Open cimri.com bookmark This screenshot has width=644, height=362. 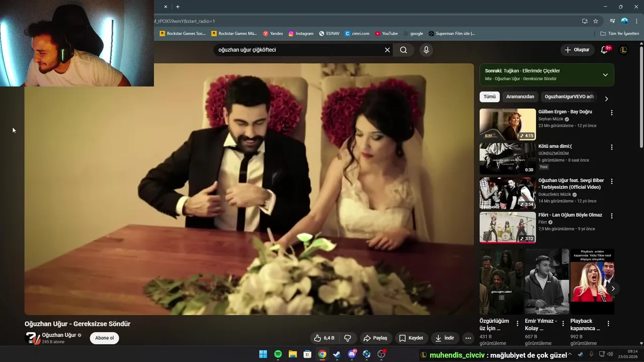[357, 34]
